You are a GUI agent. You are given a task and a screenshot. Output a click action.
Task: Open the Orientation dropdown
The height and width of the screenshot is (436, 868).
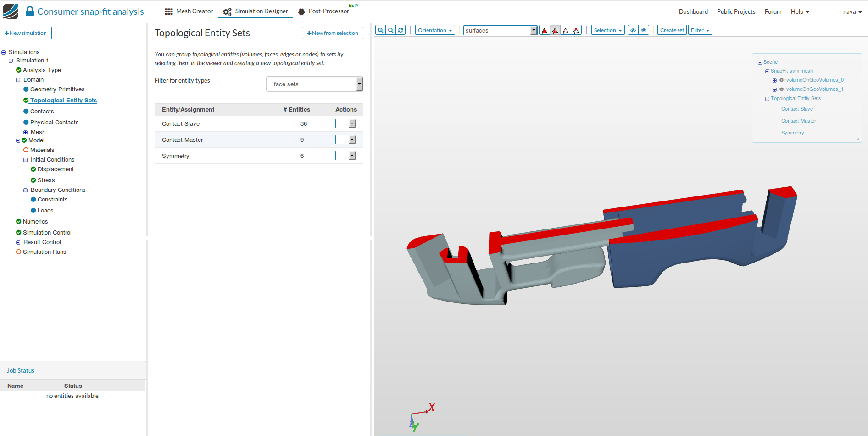click(x=435, y=30)
